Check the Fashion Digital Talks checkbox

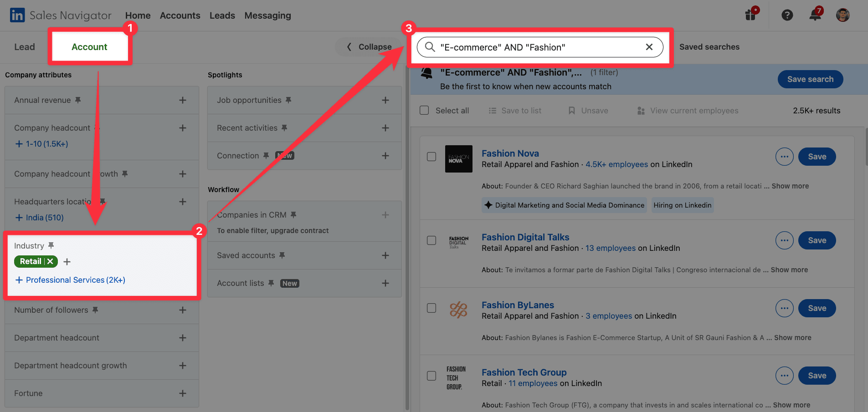pyautogui.click(x=431, y=240)
